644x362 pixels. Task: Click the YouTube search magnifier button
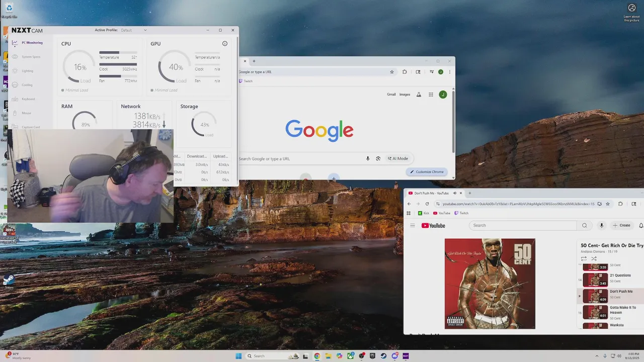584,225
